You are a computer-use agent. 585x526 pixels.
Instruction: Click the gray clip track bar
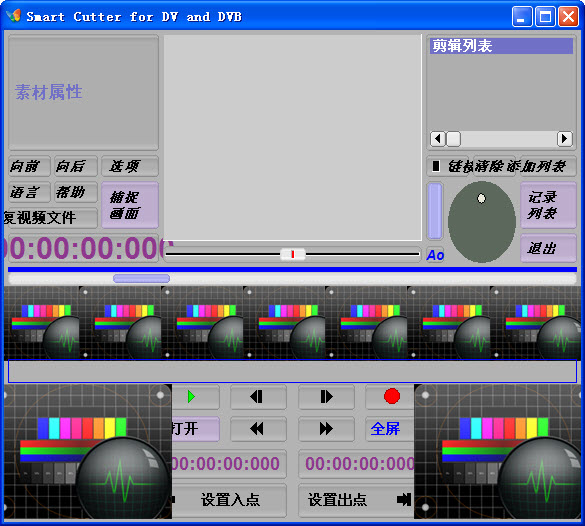tap(292, 371)
